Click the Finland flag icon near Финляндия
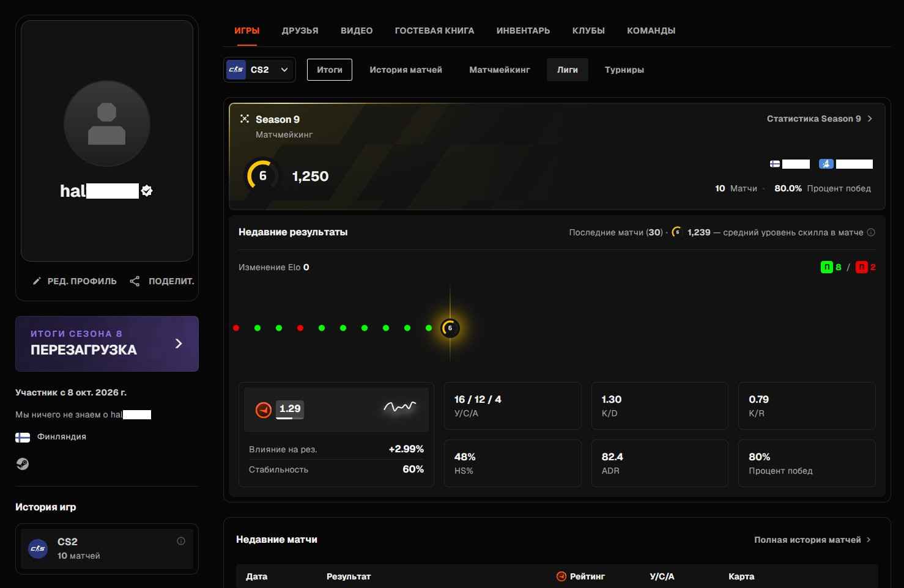 [23, 437]
